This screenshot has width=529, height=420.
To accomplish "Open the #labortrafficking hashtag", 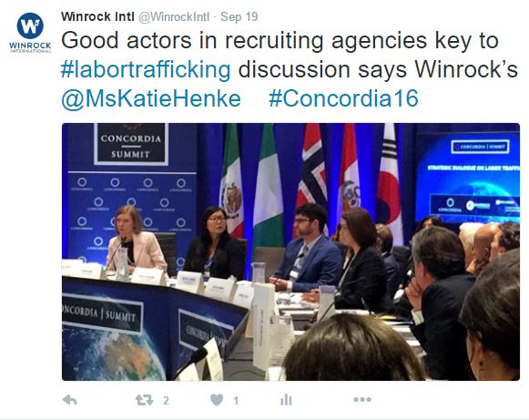I will (146, 69).
